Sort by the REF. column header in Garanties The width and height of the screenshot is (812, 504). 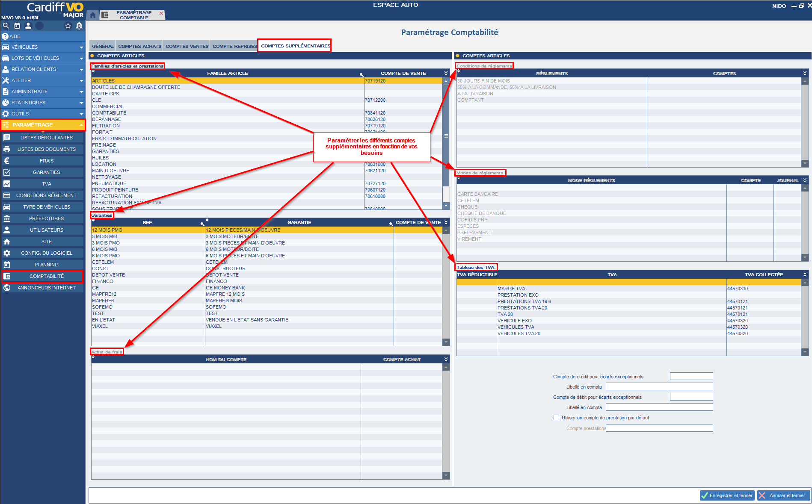point(148,222)
